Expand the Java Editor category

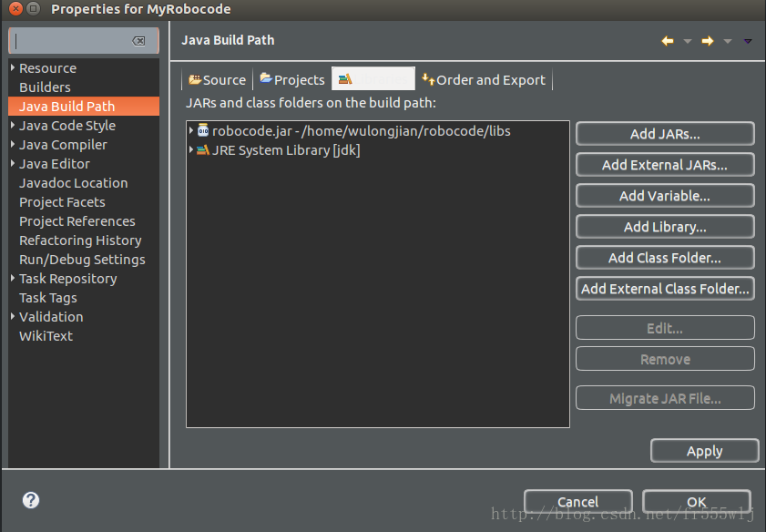coord(13,163)
